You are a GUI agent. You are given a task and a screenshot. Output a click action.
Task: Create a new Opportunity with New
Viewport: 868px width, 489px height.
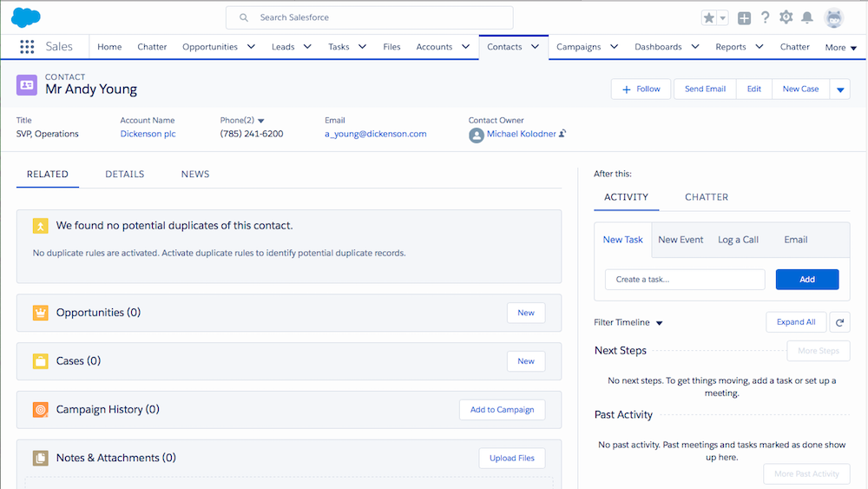point(526,313)
